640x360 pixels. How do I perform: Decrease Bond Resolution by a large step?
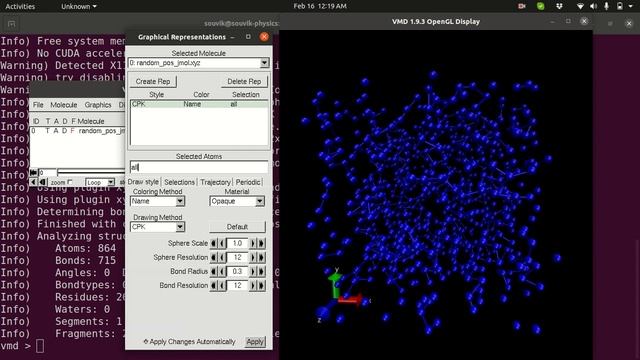pyautogui.click(x=213, y=285)
